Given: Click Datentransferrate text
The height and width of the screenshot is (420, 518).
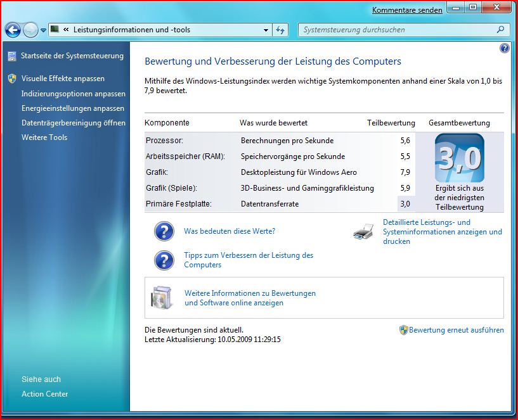Looking at the screenshot, I should click(x=269, y=204).
